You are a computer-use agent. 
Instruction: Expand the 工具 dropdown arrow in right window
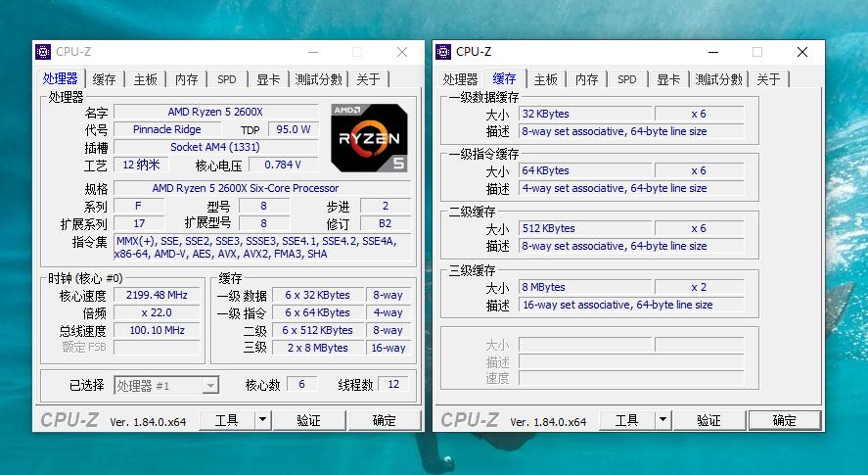663,420
